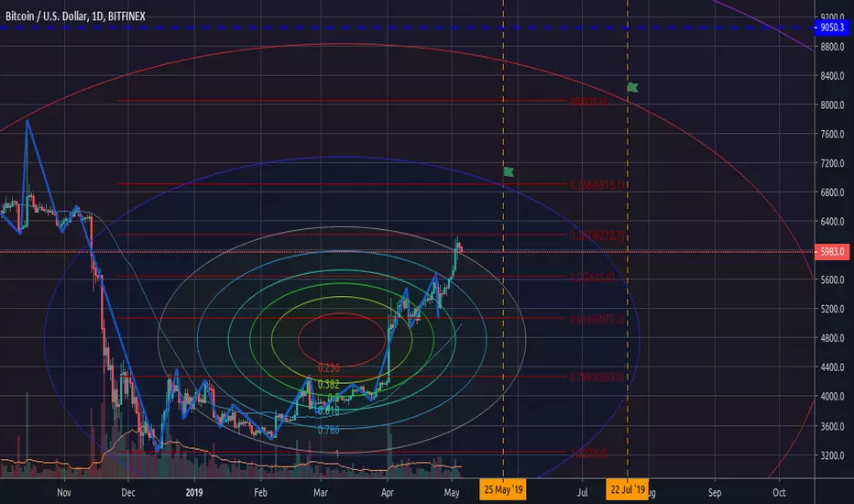The height and width of the screenshot is (504, 854).
Task: Click the red 0.236 ellipse label
Action: pos(328,367)
